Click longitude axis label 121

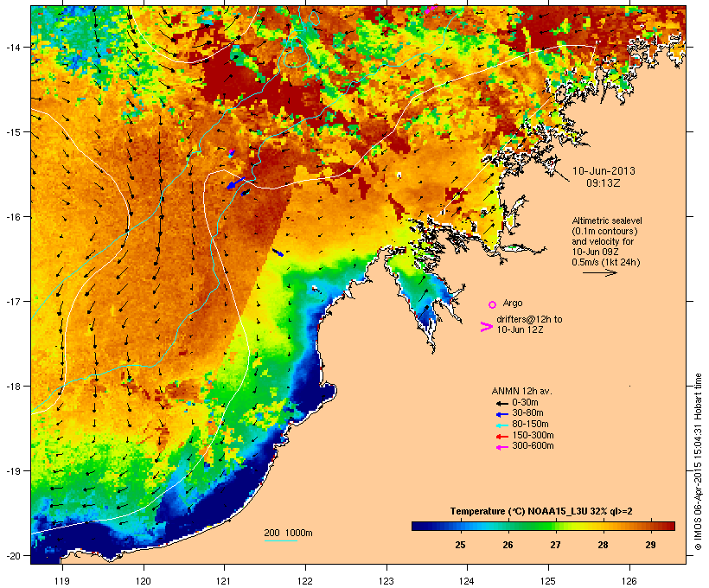click(x=224, y=581)
